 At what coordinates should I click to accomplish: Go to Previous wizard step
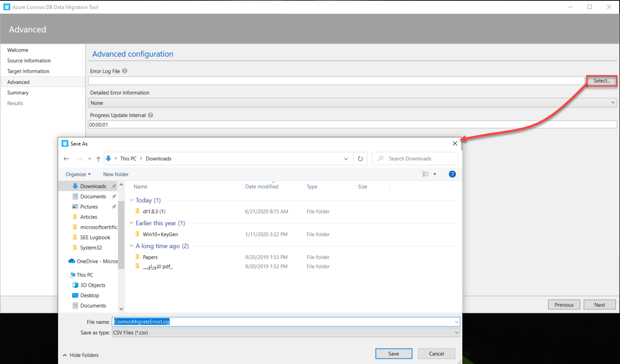[564, 305]
